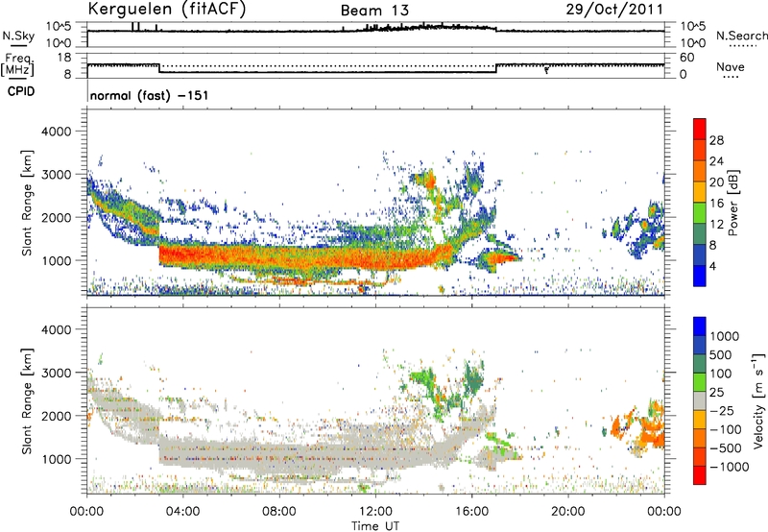Click the "24" power colorbar label

[716, 161]
